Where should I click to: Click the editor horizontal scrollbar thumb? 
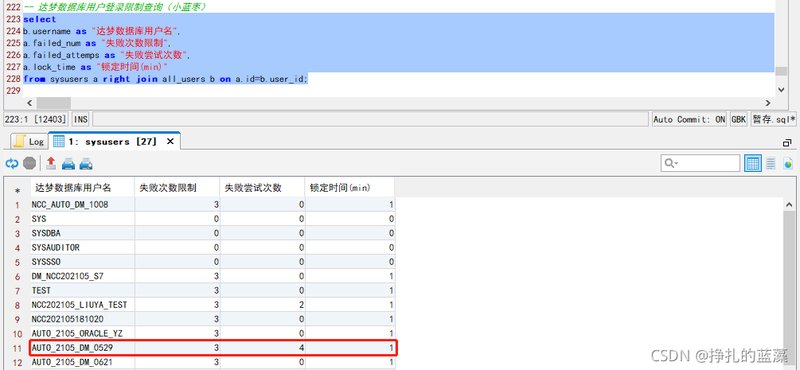pos(54,103)
